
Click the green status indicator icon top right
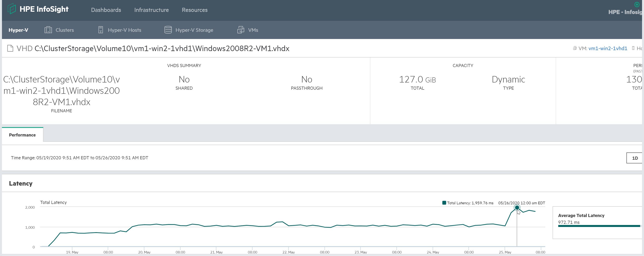[x=637, y=4]
